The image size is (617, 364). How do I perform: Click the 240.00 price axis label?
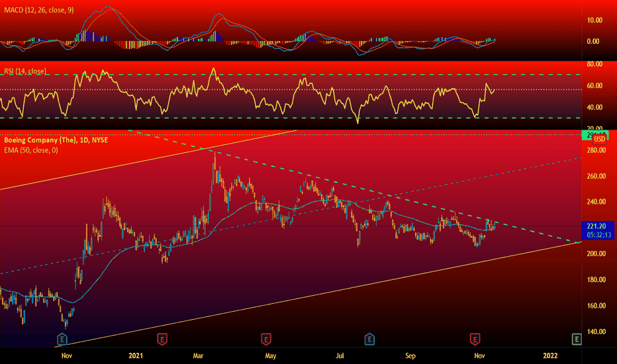(x=596, y=202)
